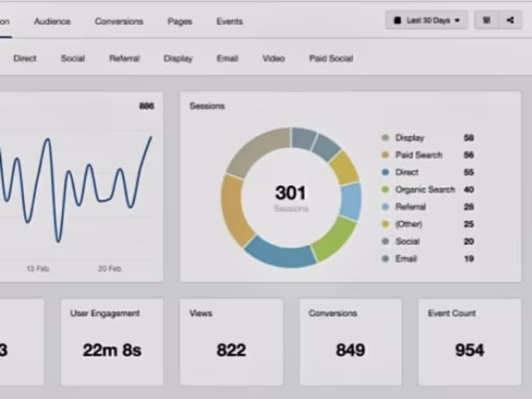Click the (Other) legend color dot
The width and height of the screenshot is (532, 399).
(x=385, y=224)
